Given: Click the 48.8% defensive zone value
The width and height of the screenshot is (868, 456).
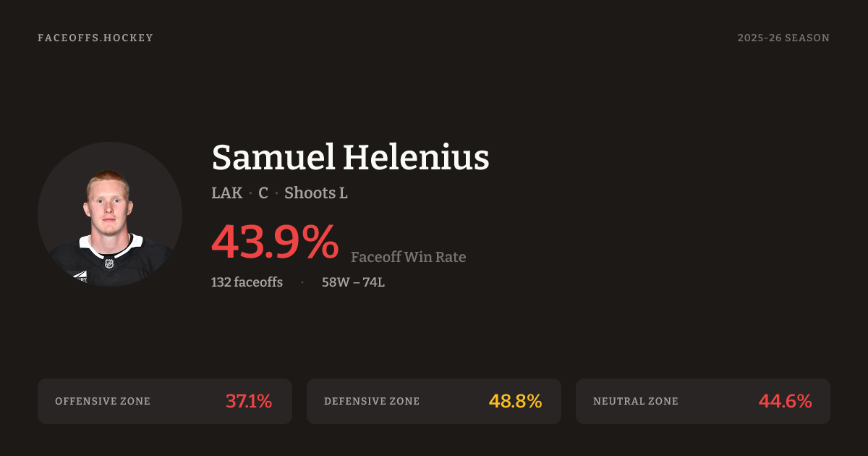Looking at the screenshot, I should (x=515, y=401).
